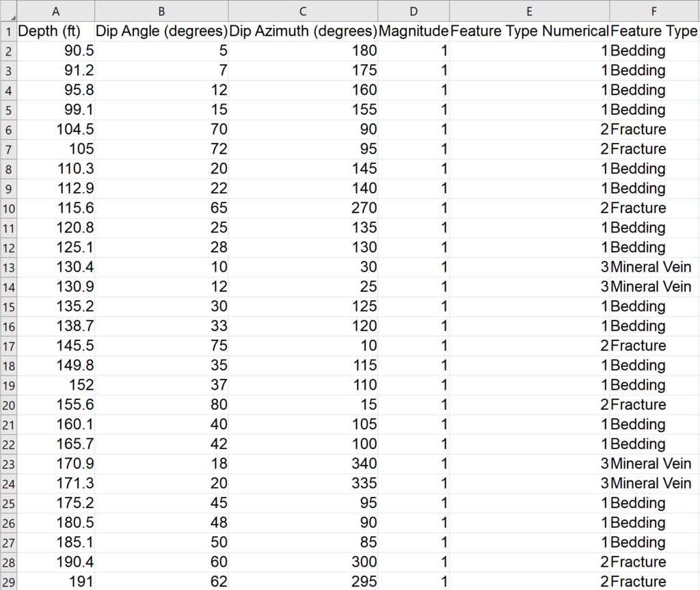Select column B header
The width and height of the screenshot is (700, 590).
pos(161,10)
